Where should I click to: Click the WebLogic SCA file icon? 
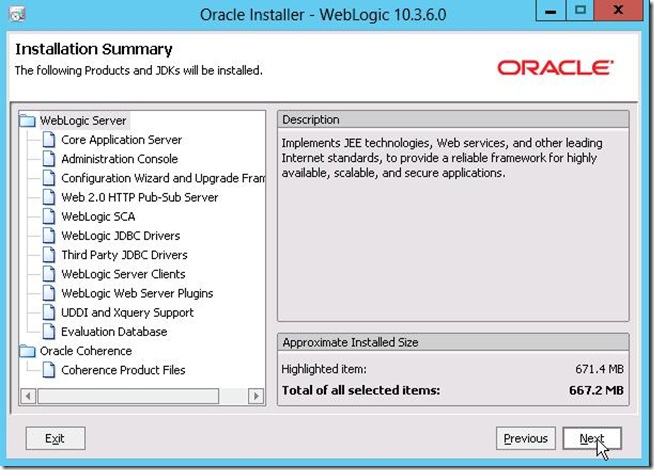coord(49,216)
